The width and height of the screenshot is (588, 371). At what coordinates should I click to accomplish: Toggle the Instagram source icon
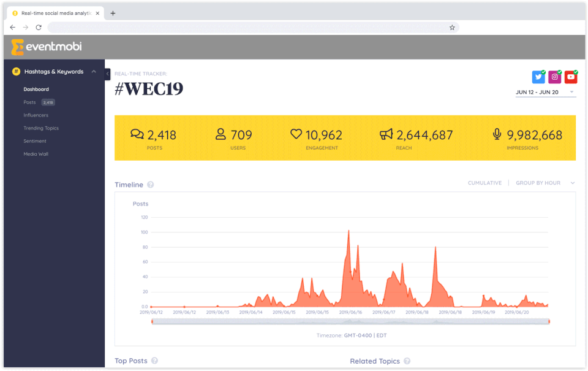click(555, 77)
